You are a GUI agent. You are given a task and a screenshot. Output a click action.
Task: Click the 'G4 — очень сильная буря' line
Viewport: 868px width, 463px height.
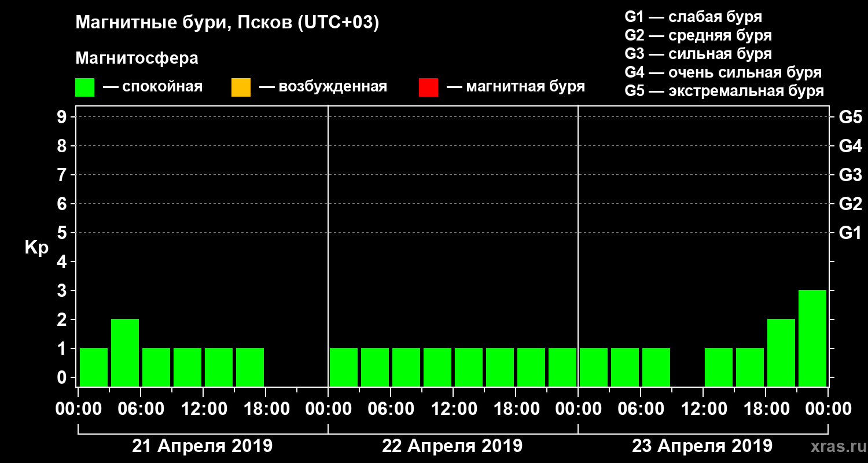click(723, 72)
